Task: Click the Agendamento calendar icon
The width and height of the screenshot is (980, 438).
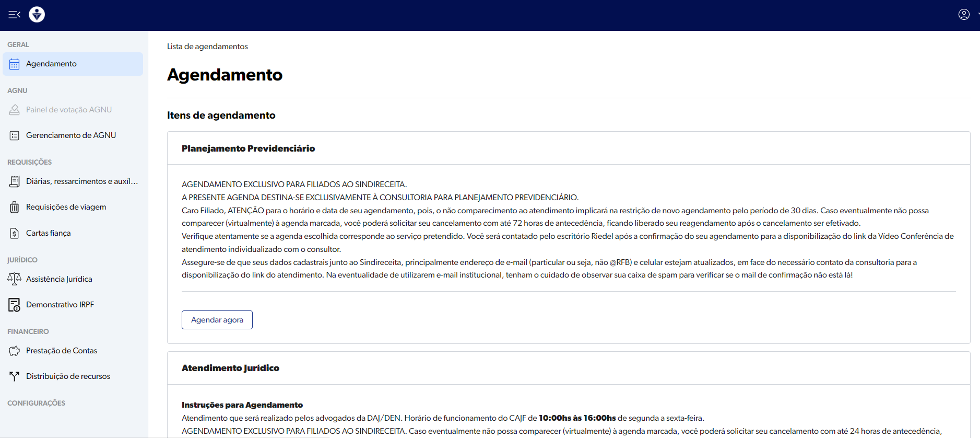Action: point(15,64)
